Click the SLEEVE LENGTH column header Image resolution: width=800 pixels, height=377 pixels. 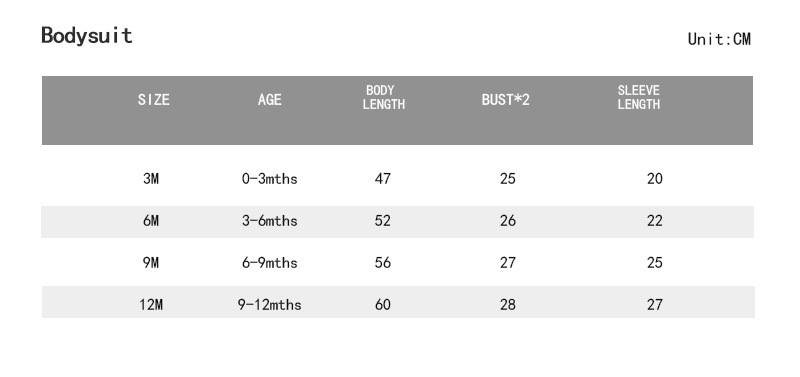pyautogui.click(x=639, y=97)
